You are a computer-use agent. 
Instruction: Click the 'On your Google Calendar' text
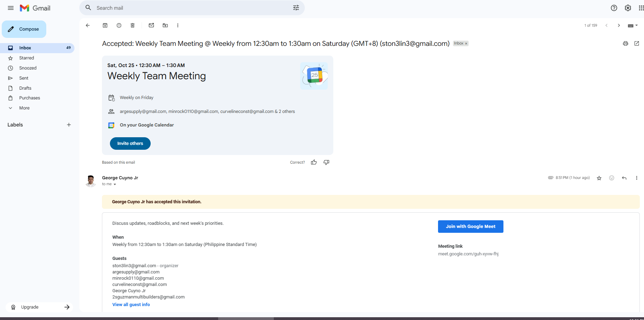click(x=147, y=125)
